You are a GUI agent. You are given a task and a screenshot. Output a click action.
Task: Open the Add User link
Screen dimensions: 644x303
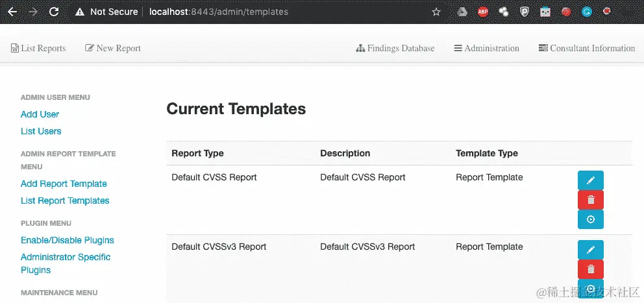[40, 114]
